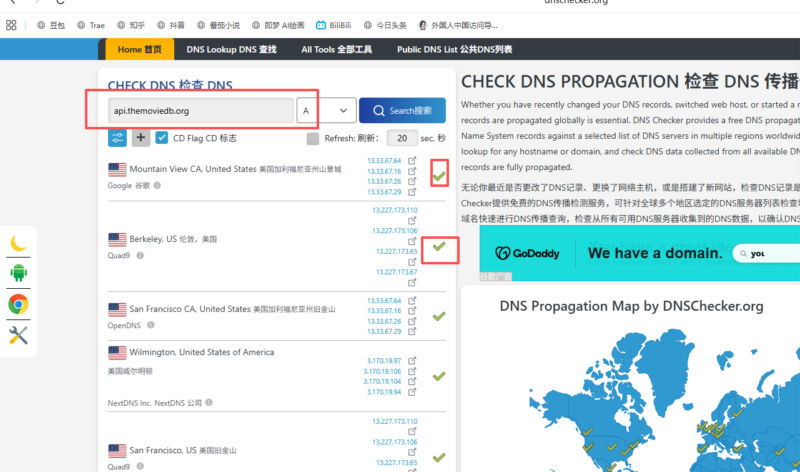This screenshot has height=472, width=800.
Task: Click IP 13.227.173.110 in the Berkeley row
Action: click(395, 210)
